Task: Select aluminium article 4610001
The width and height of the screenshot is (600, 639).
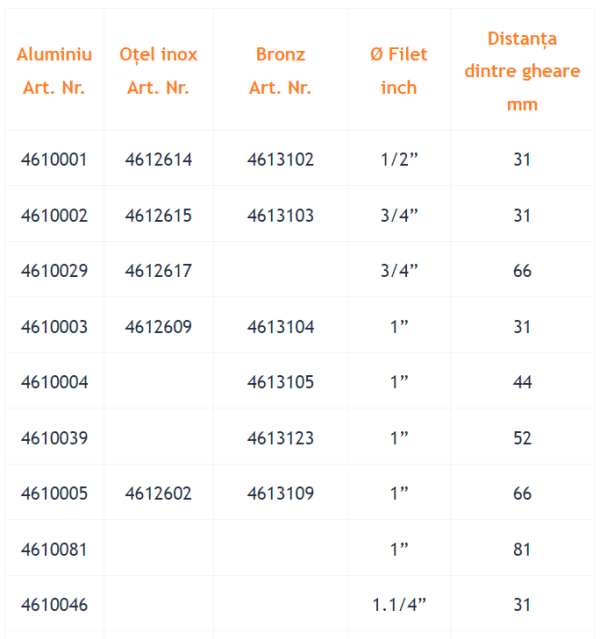Action: point(54,159)
